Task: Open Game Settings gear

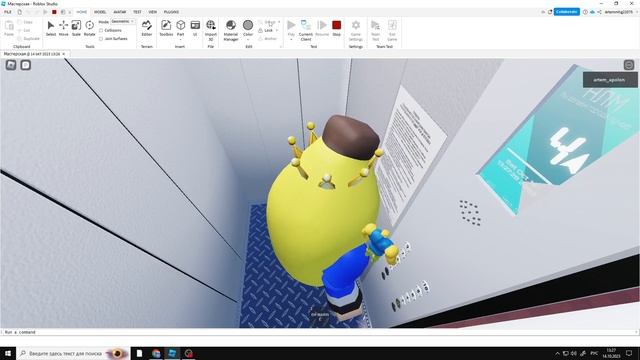Action: pyautogui.click(x=356, y=30)
